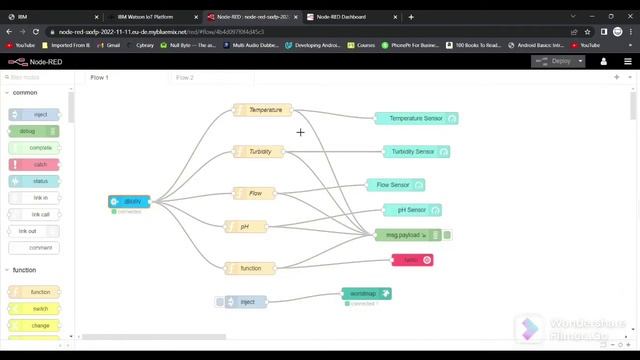Open the Deploy options dropdown arrow
Screen dimensions: 640x360
click(x=580, y=61)
